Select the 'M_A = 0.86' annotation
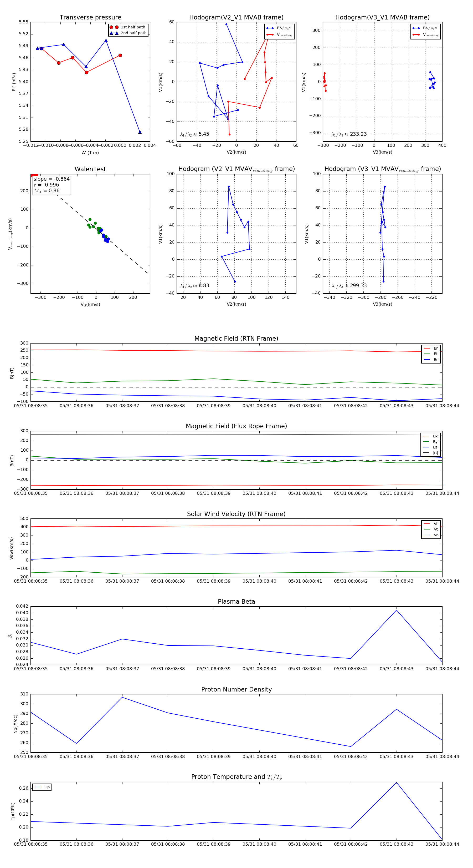The image size is (473, 868). [x=47, y=191]
